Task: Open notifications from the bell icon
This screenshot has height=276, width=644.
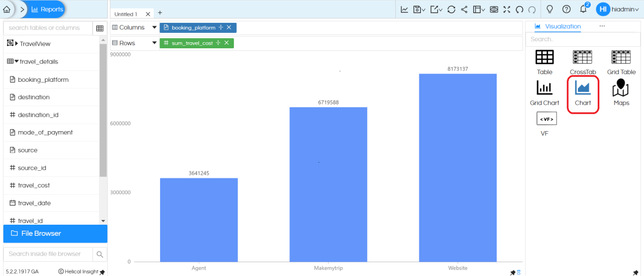Action: click(584, 9)
